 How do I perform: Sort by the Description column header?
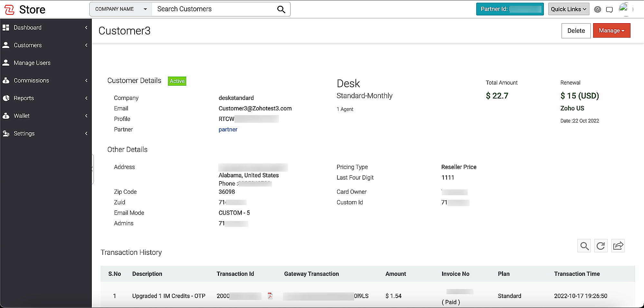point(147,274)
